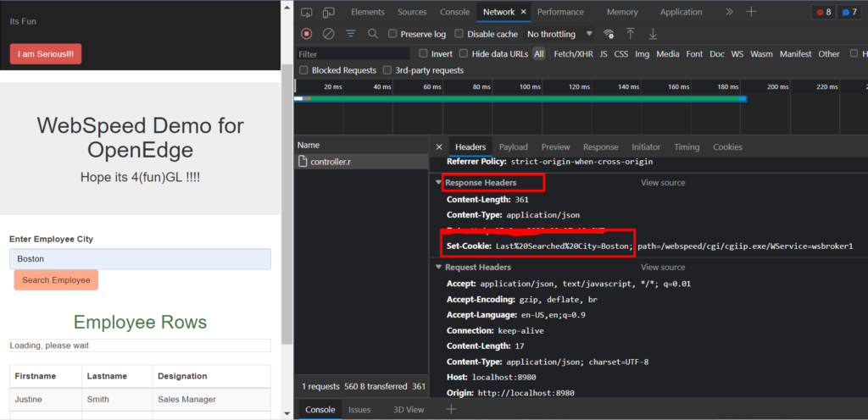Enable the Preserve log checkbox
868x420 pixels.
[393, 34]
